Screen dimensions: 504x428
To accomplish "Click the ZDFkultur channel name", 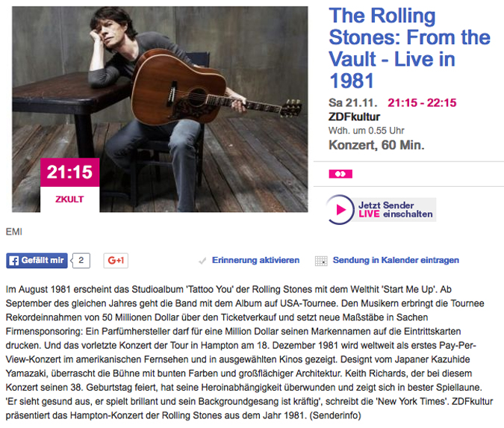I will (354, 117).
